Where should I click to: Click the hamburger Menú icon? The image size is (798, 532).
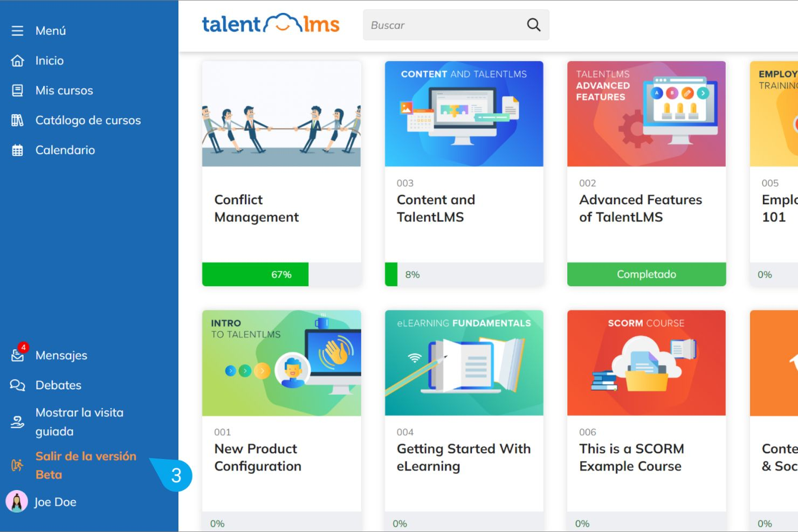(17, 31)
